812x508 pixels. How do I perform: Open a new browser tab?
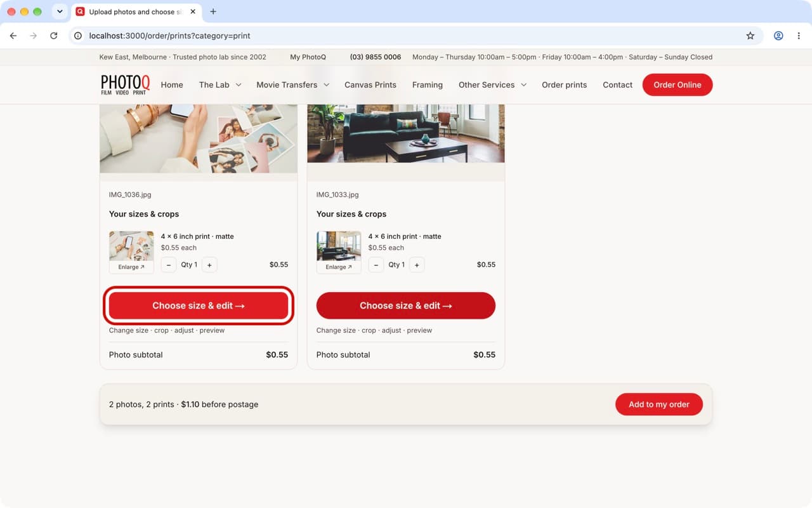(213, 11)
